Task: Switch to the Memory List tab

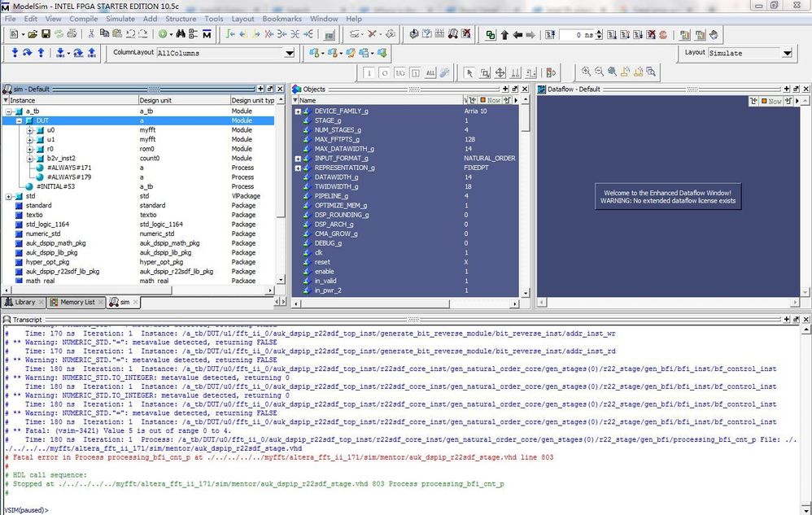Action: click(76, 302)
